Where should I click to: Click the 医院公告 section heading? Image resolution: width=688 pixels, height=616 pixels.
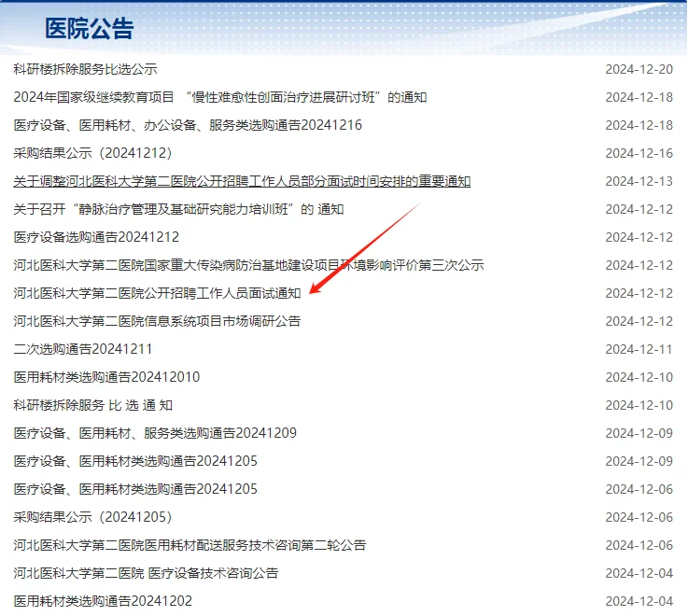[89, 29]
